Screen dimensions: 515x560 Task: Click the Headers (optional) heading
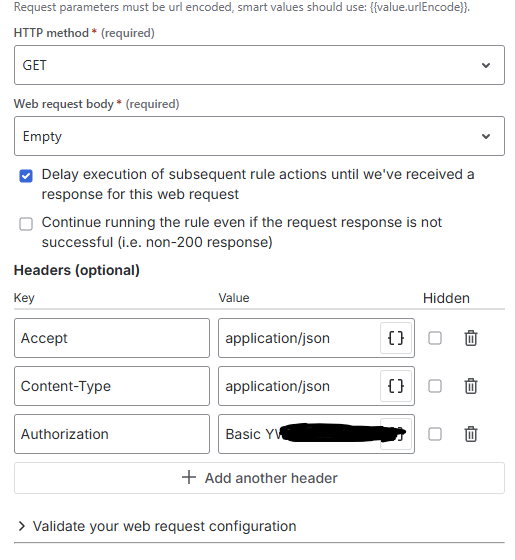pos(76,270)
